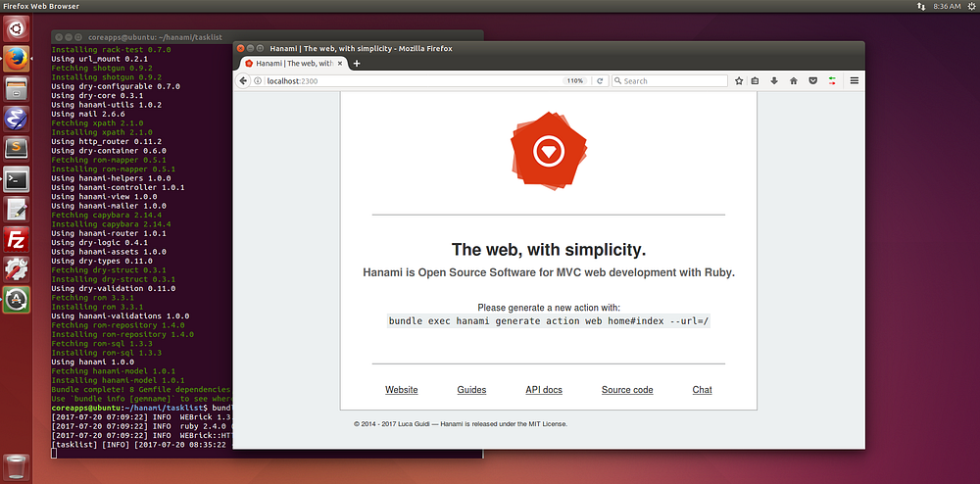Viewport: 980px width, 484px height.
Task: Open a new Firefox tab
Action: tap(357, 63)
